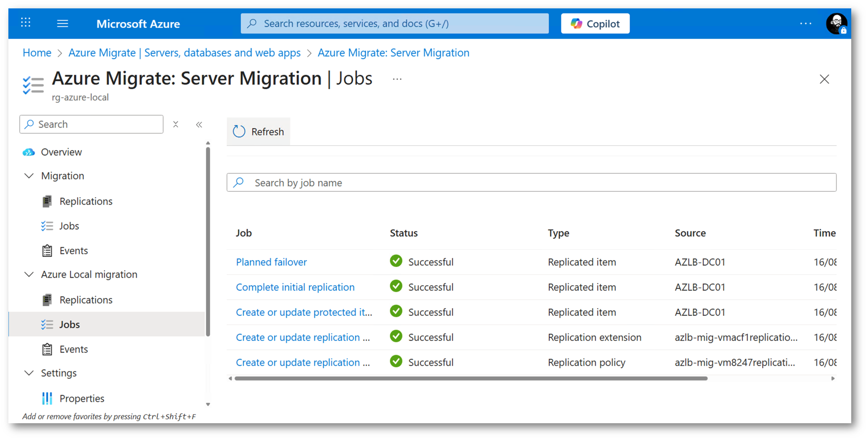The image size is (868, 440).
Task: Collapse the sidebar with double chevron
Action: 199,125
